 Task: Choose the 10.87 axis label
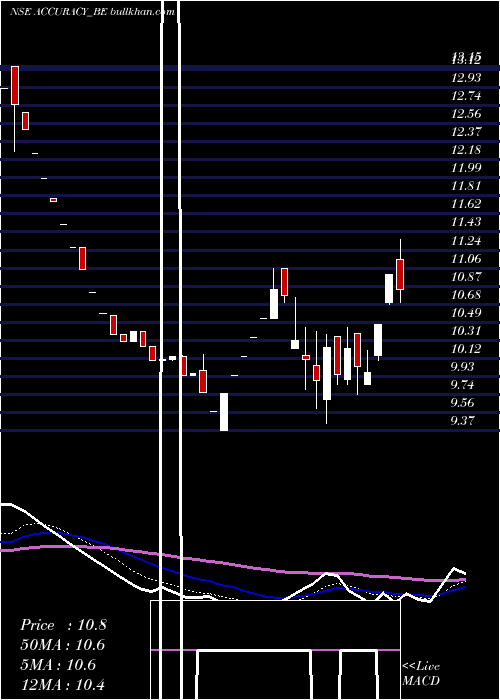tap(466, 276)
